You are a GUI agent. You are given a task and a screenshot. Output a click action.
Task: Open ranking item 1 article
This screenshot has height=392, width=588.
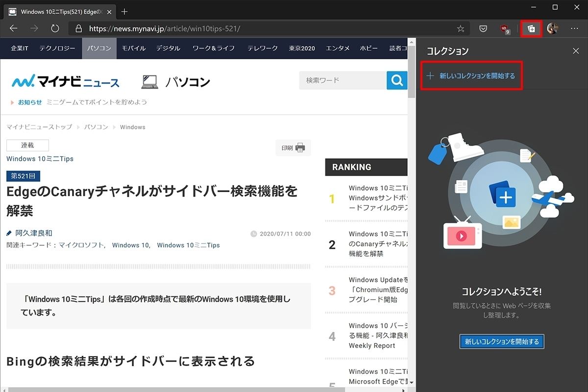tap(378, 198)
